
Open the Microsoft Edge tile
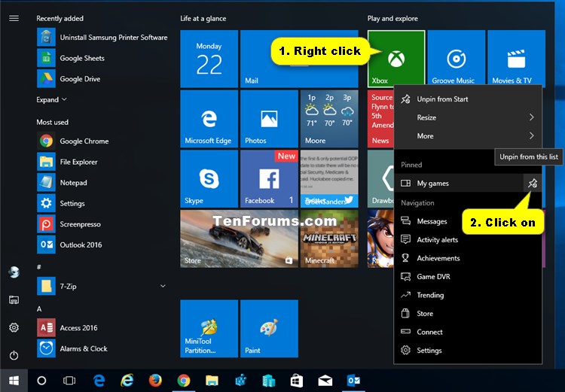pyautogui.click(x=209, y=119)
